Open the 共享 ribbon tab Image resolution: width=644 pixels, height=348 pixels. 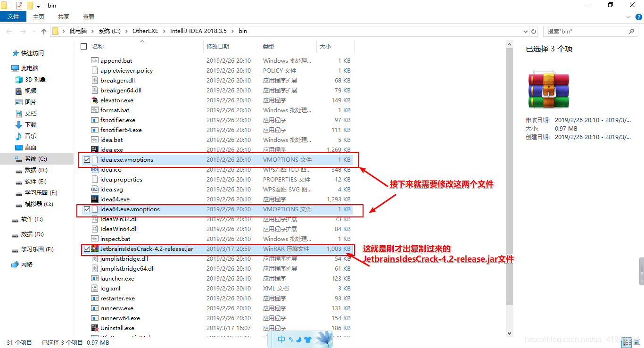pos(64,17)
